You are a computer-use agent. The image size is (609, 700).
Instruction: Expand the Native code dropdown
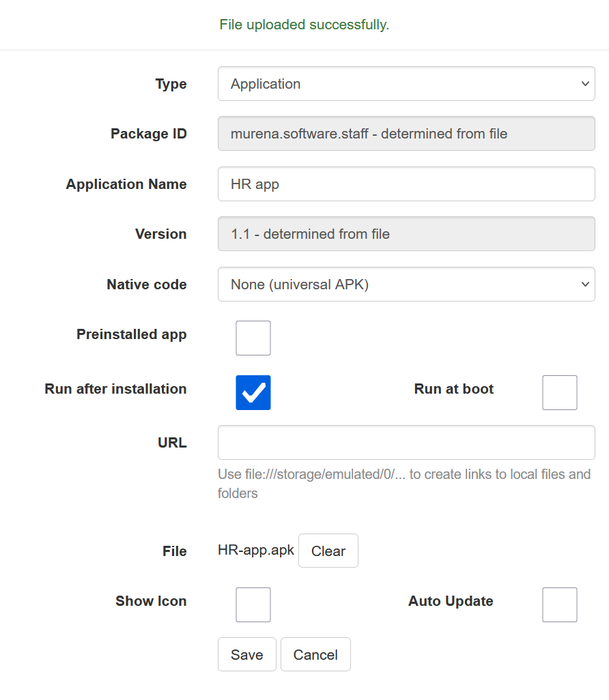(406, 285)
